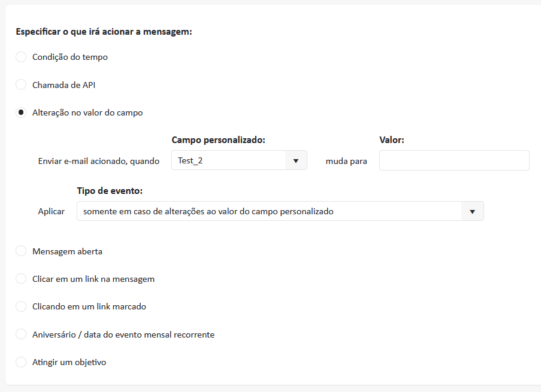Pick the 'Mensagem aberta' radio option
The image size is (541, 392).
coord(21,251)
